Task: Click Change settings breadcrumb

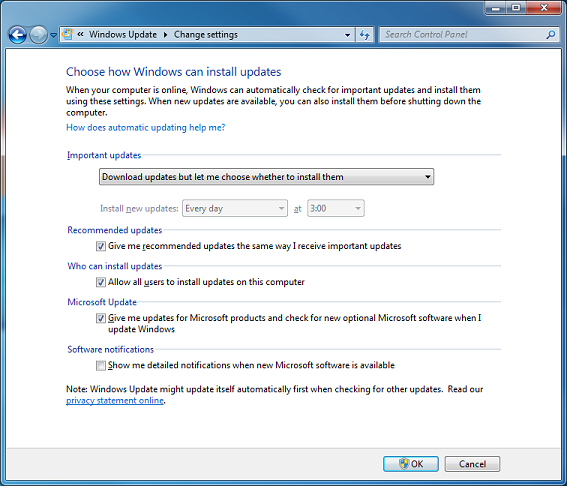Action: click(206, 34)
